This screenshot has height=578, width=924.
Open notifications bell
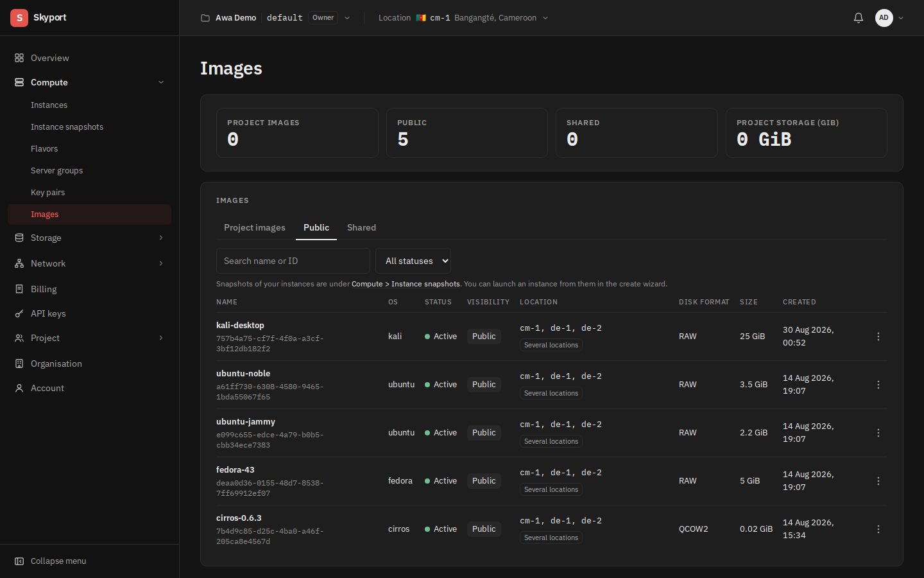coord(859,18)
